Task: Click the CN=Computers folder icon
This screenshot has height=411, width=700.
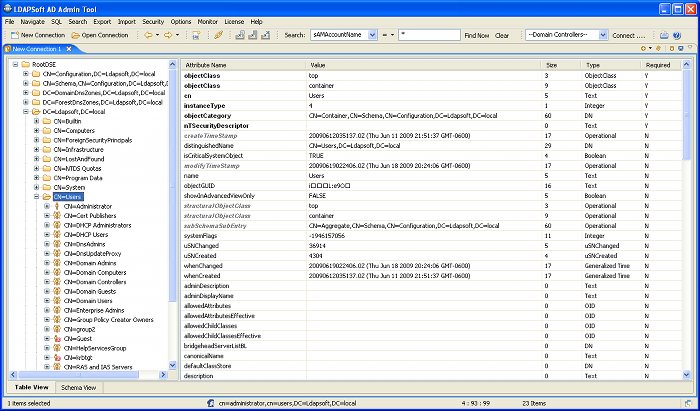Action: 47,130
